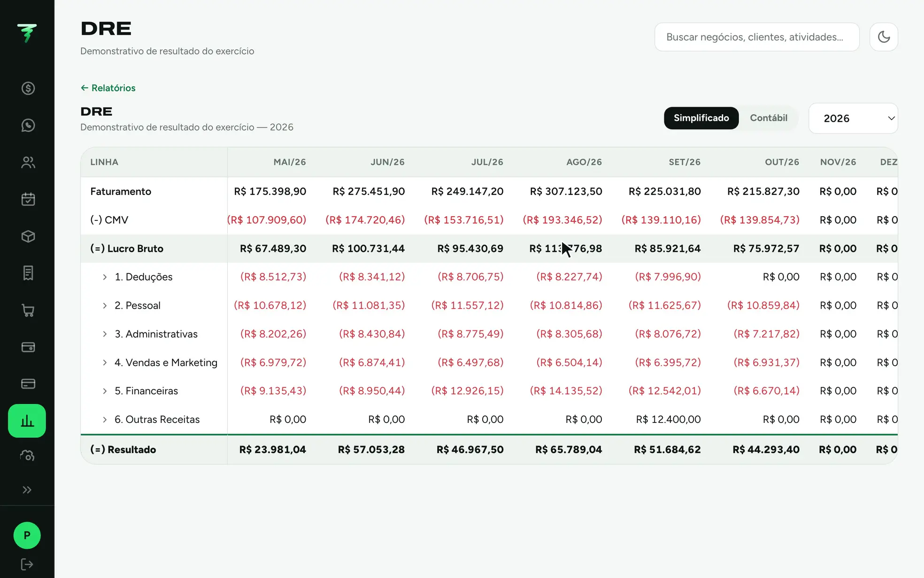The image size is (924, 578).
Task: Switch DRE view to Simplificado
Action: coord(701,118)
